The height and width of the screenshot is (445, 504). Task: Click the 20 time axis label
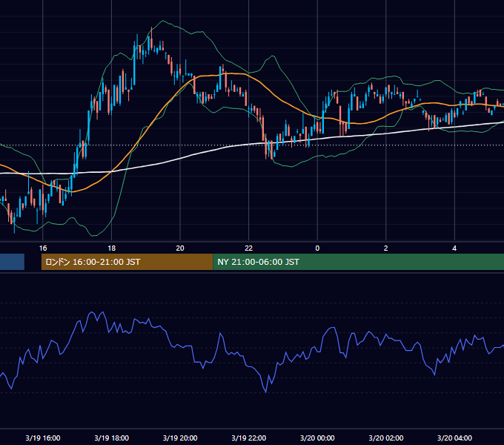pyautogui.click(x=180, y=248)
